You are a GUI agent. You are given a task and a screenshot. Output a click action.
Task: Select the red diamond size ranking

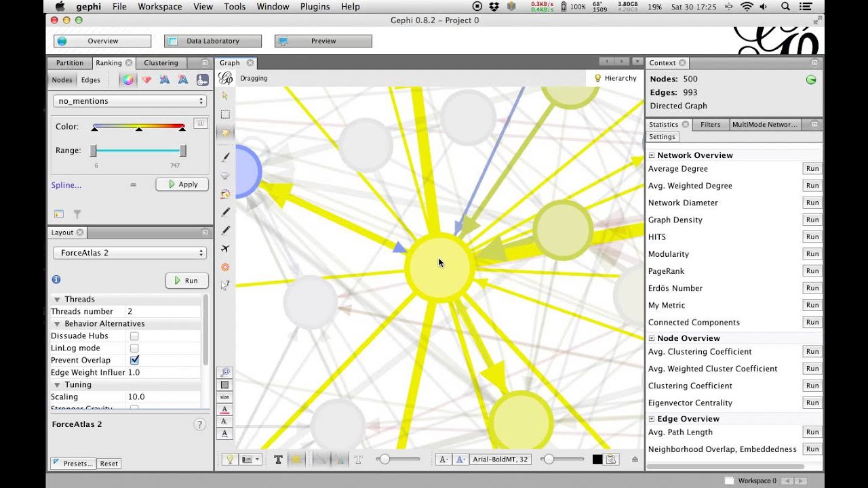(x=146, y=80)
